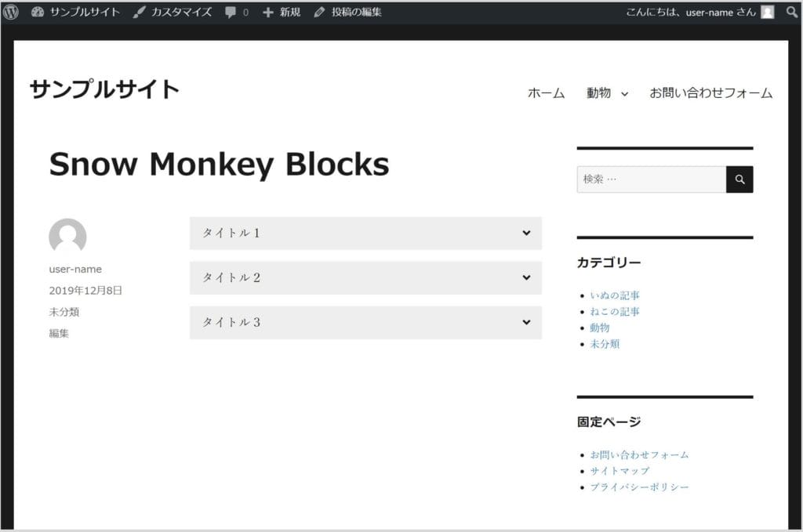Expand the タイトル 2 accordion
This screenshot has width=803, height=532.
point(365,277)
